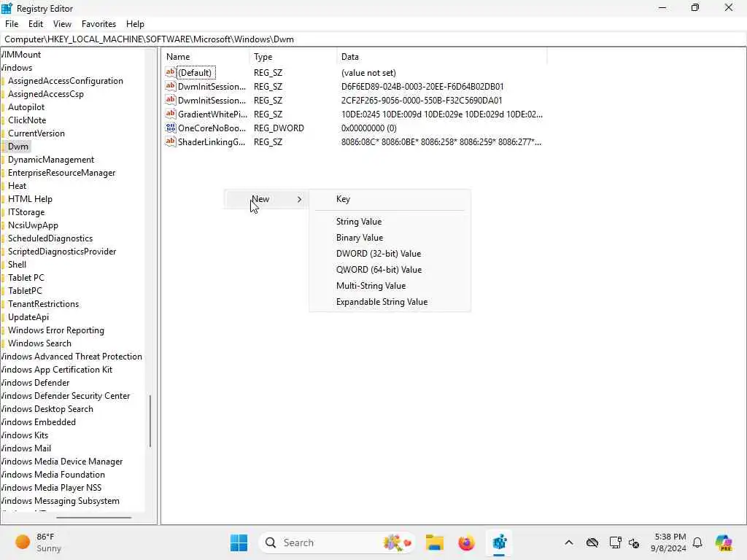The image size is (747, 560).
Task: Click the Registry Editor taskbar icon
Action: click(x=499, y=542)
